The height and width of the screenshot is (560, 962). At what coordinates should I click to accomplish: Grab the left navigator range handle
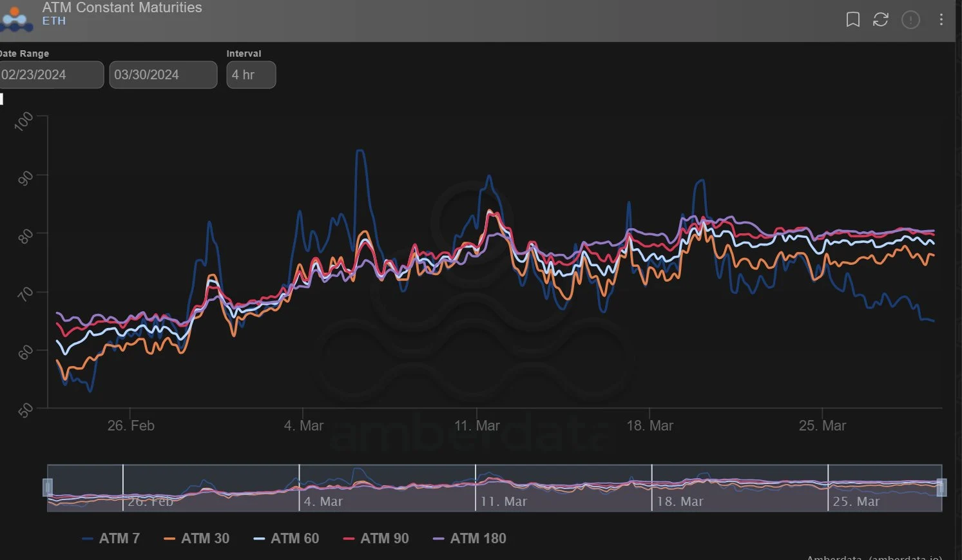pos(48,488)
